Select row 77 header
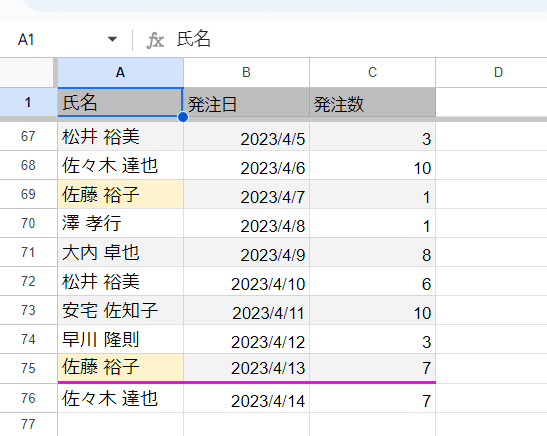 pos(28,424)
